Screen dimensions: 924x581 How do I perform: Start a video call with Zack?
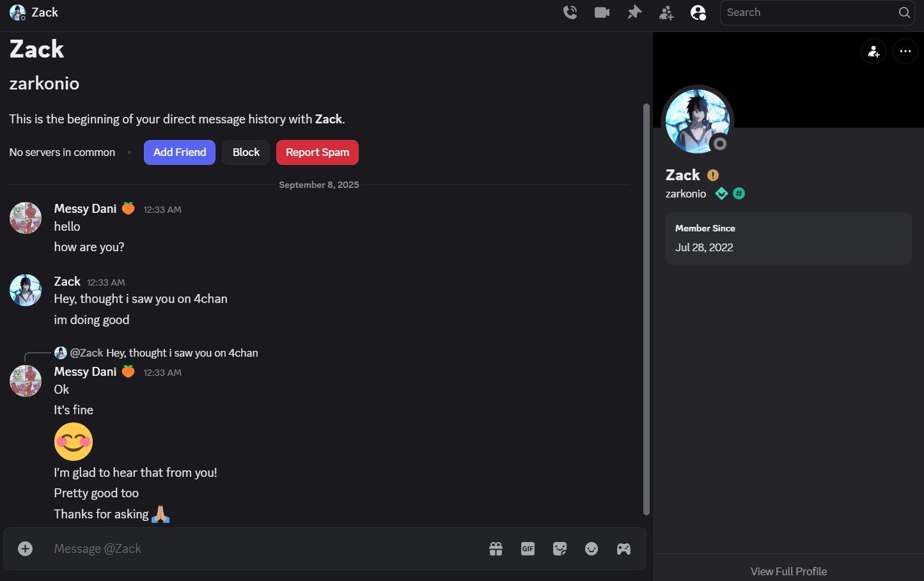pyautogui.click(x=602, y=12)
